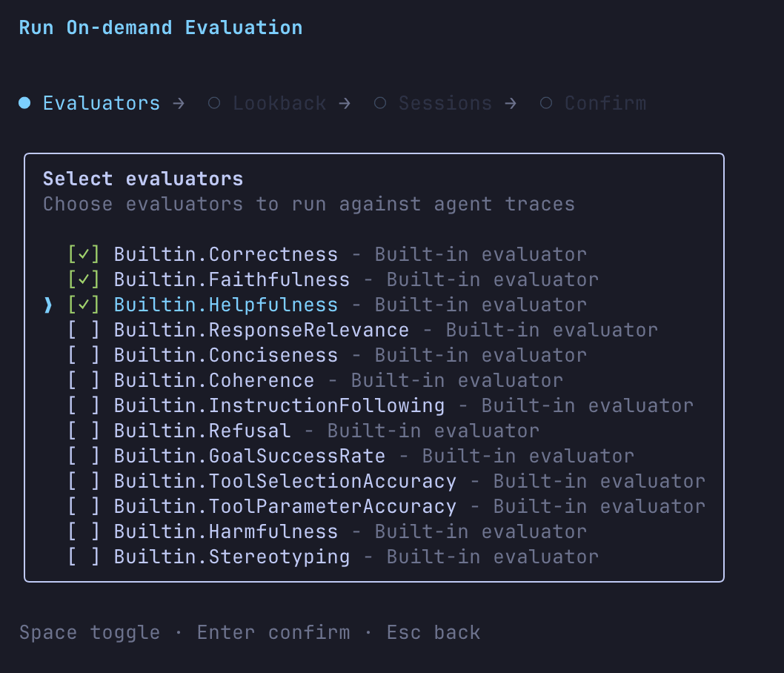Enable the Builtin.Stereotyping evaluator checkbox
This screenshot has height=673, width=784.
(x=84, y=557)
